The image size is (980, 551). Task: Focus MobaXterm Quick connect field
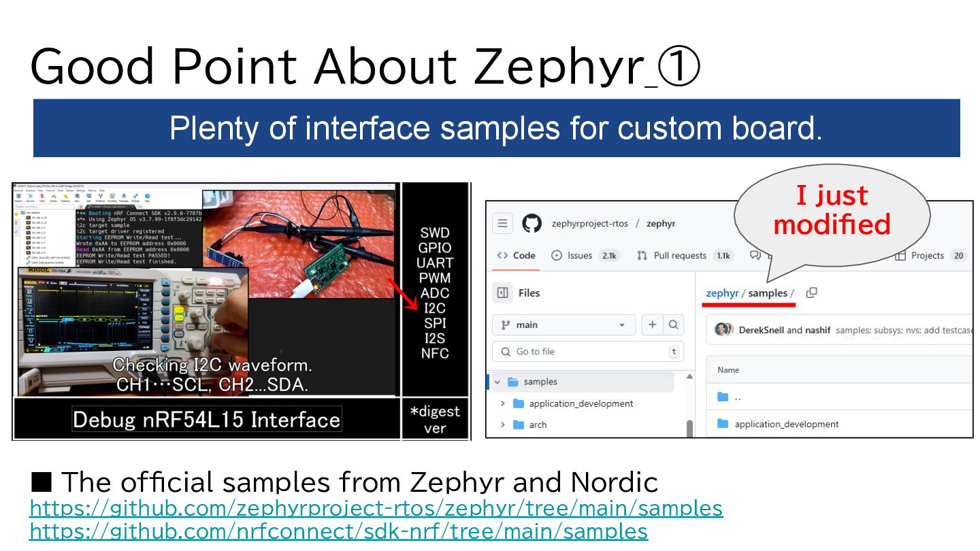tap(44, 207)
